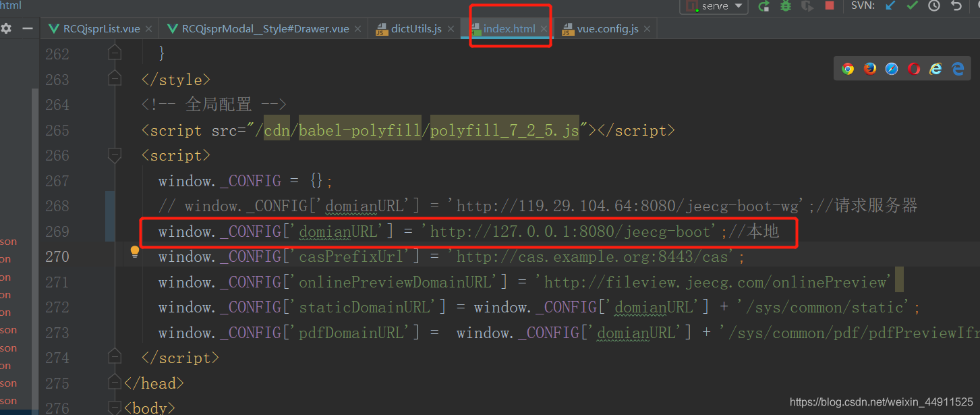This screenshot has height=415, width=980.
Task: Open file in Internet Explorer
Action: 935,68
